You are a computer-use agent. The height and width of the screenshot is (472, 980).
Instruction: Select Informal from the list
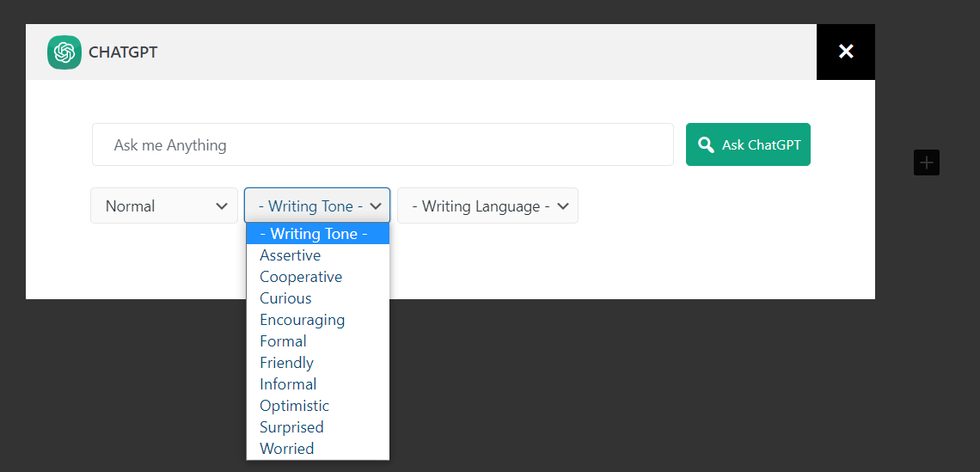[317, 383]
